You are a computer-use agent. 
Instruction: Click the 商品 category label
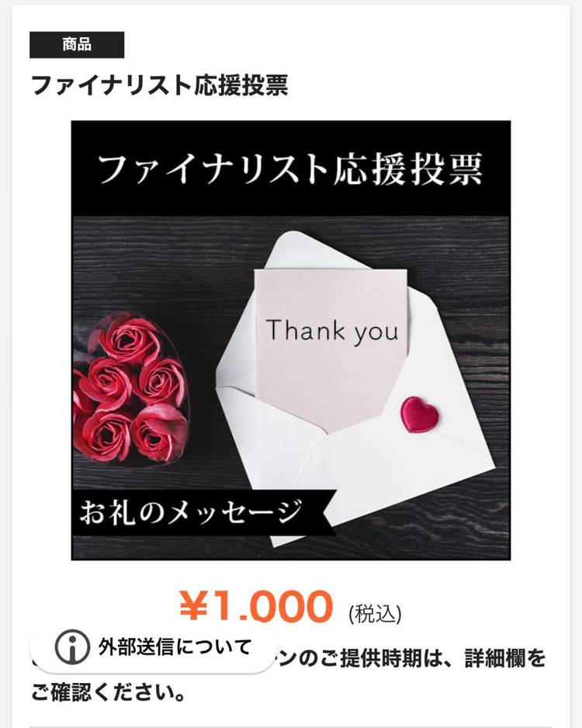coord(77,44)
